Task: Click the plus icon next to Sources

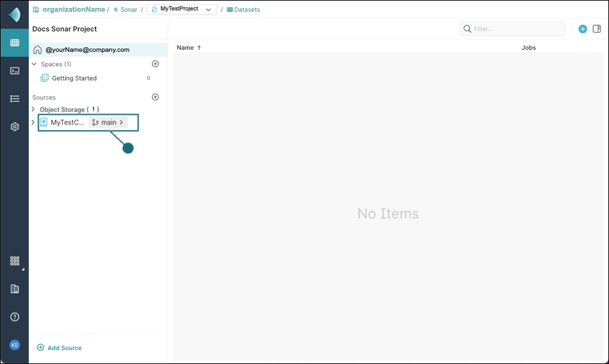Action: coord(156,97)
